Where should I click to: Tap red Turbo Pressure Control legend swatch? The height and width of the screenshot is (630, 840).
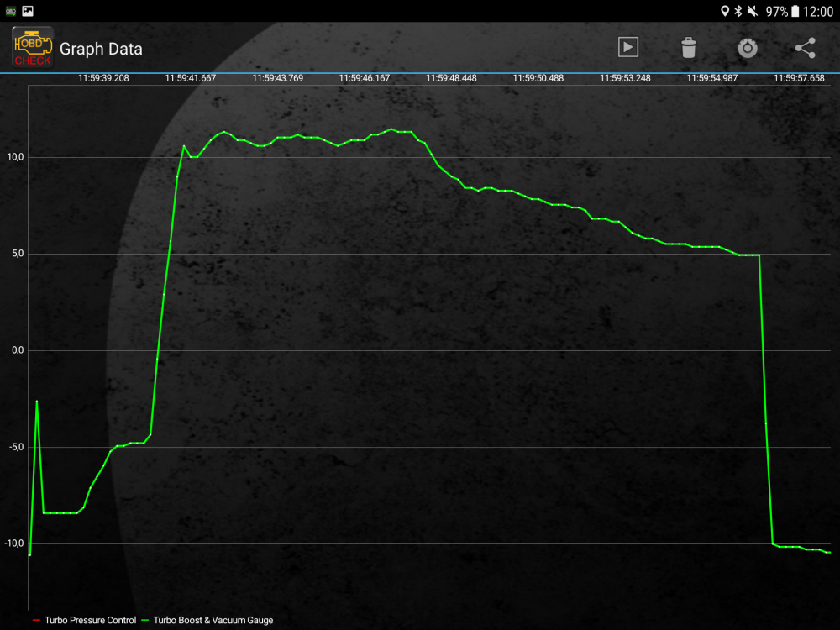(x=36, y=620)
